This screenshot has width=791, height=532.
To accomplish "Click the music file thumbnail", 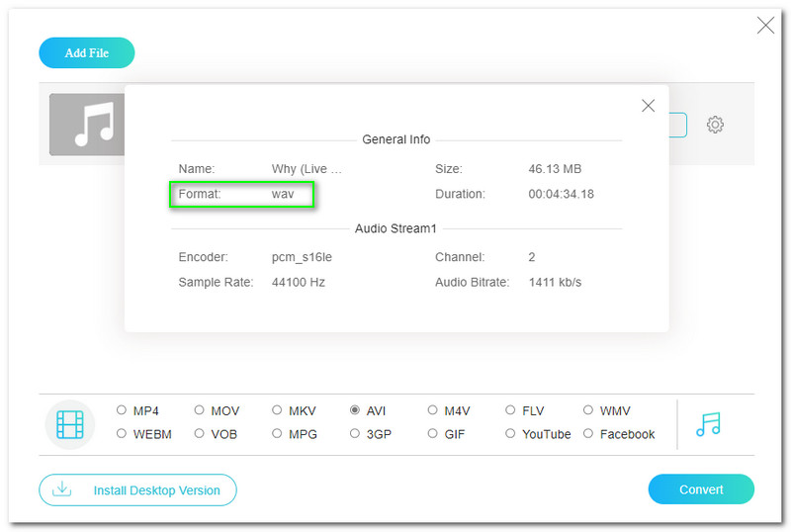I will (87, 126).
